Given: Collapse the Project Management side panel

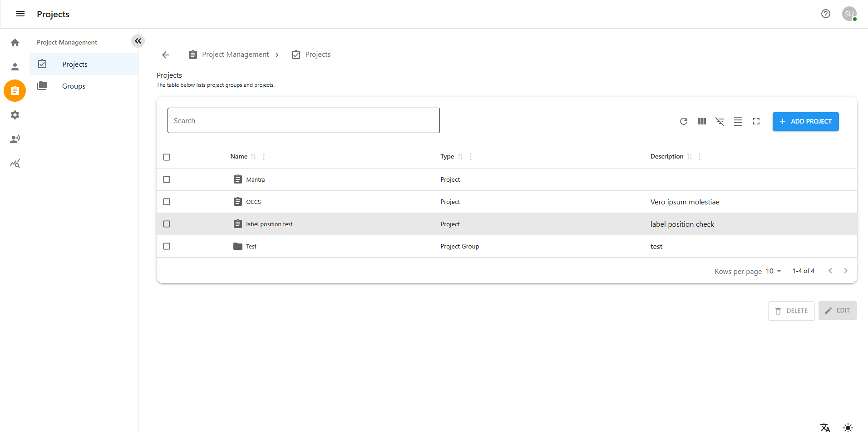Looking at the screenshot, I should 138,41.
